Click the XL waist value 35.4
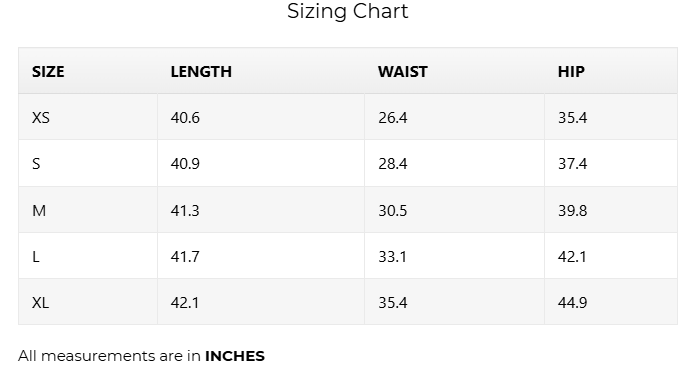Screen dimensions: 694x376 tap(393, 303)
